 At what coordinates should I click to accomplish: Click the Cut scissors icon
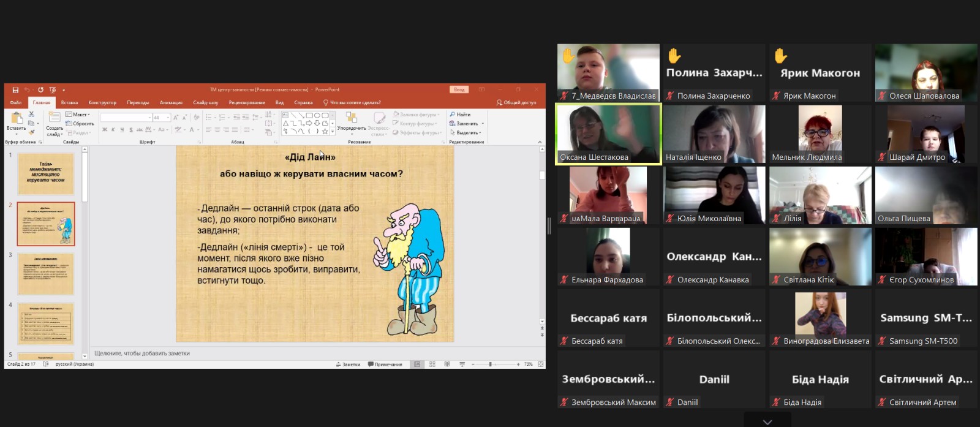pyautogui.click(x=32, y=115)
